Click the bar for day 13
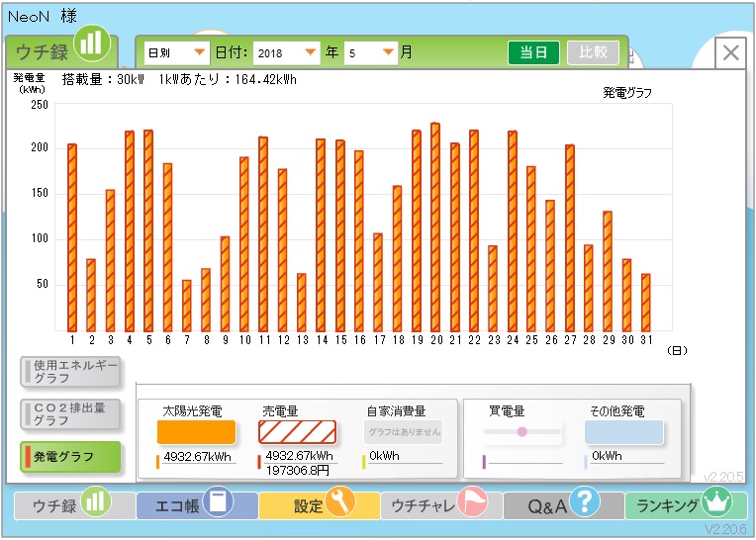Image resolution: width=756 pixels, height=540 pixels. [302, 303]
